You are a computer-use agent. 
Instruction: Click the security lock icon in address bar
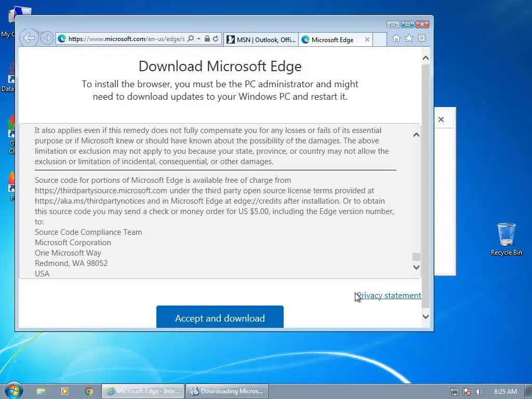(x=207, y=38)
